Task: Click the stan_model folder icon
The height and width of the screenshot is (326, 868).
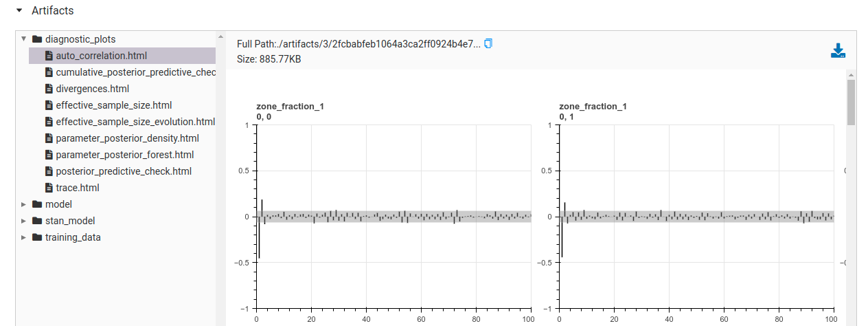Action: coord(37,221)
